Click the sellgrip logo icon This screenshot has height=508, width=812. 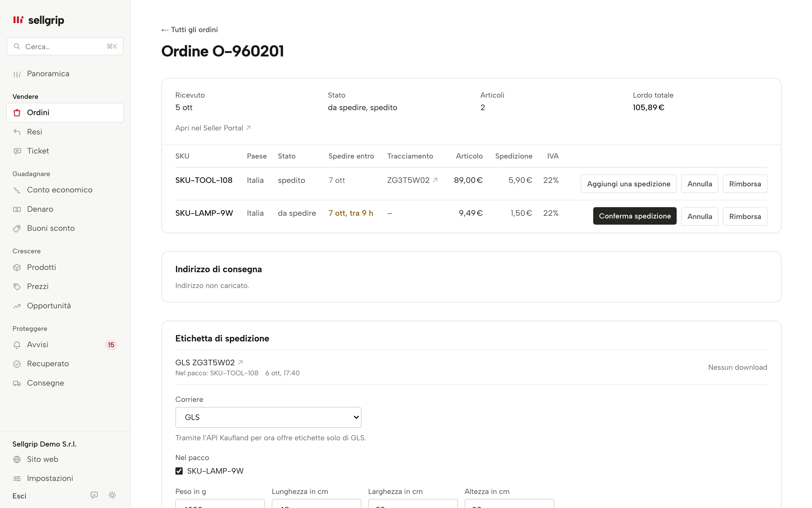18,20
